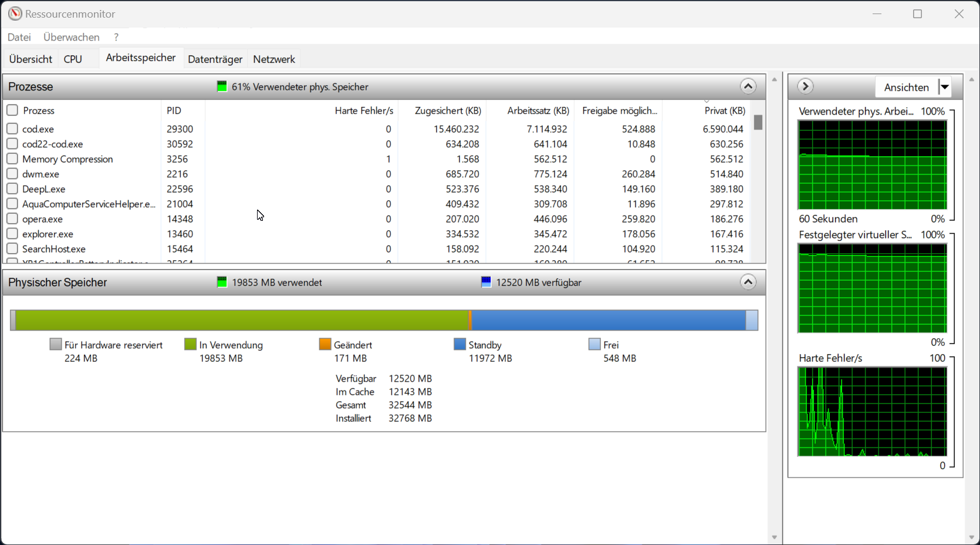Toggle the select-all Prozess checkbox in header

coord(12,110)
